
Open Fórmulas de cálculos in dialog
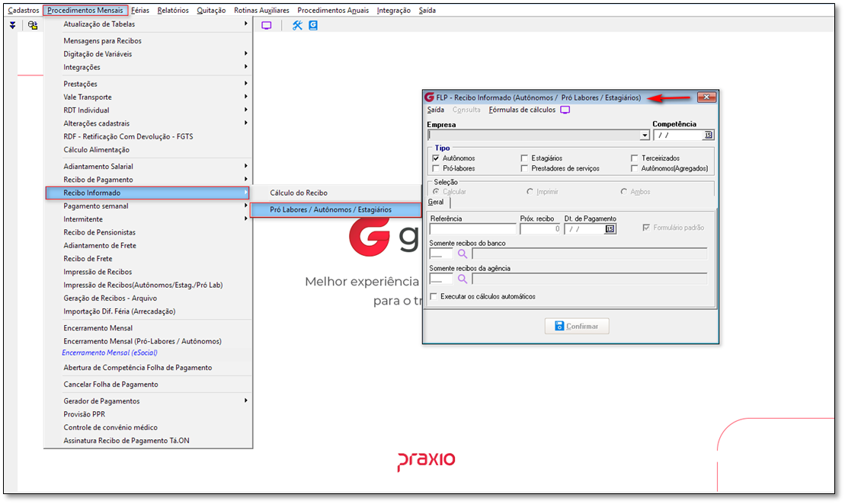[x=522, y=110]
